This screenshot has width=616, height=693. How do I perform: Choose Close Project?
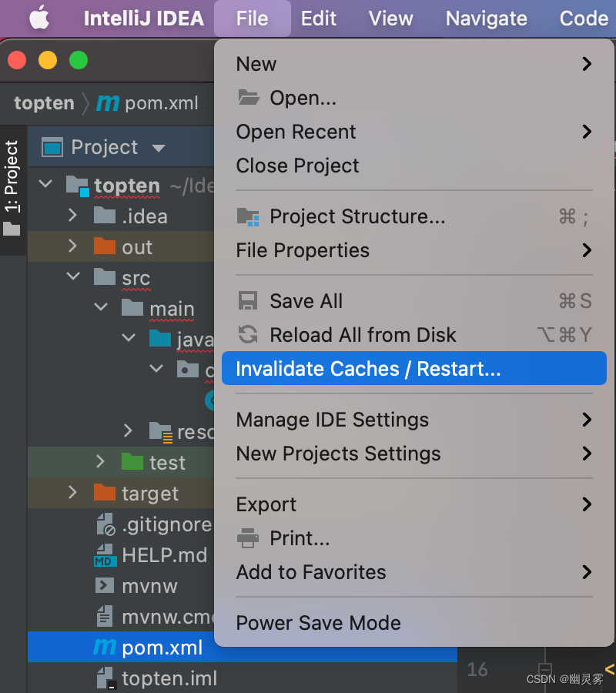tap(297, 166)
